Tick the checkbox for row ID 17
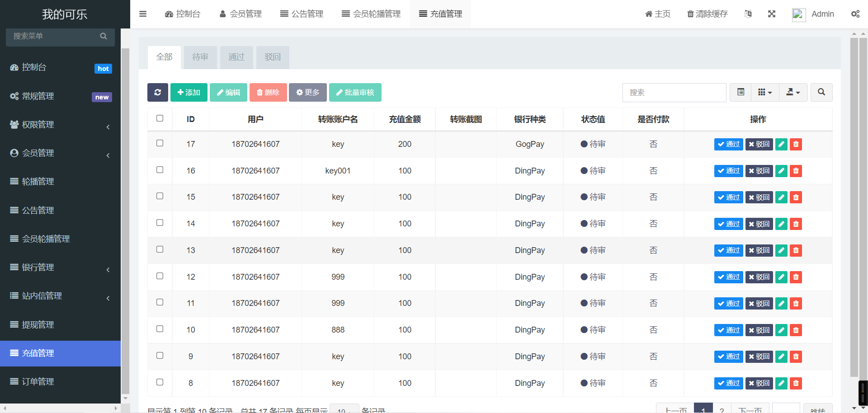 (160, 143)
